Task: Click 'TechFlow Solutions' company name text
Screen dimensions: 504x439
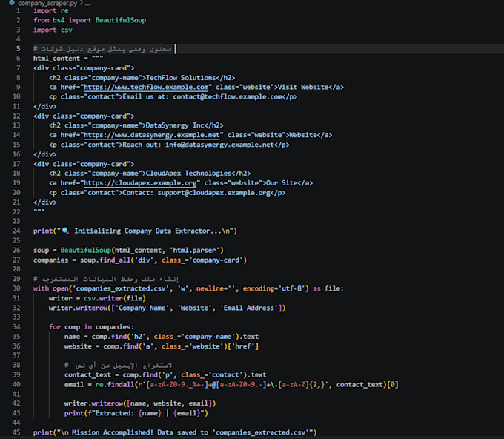Action: (x=181, y=78)
